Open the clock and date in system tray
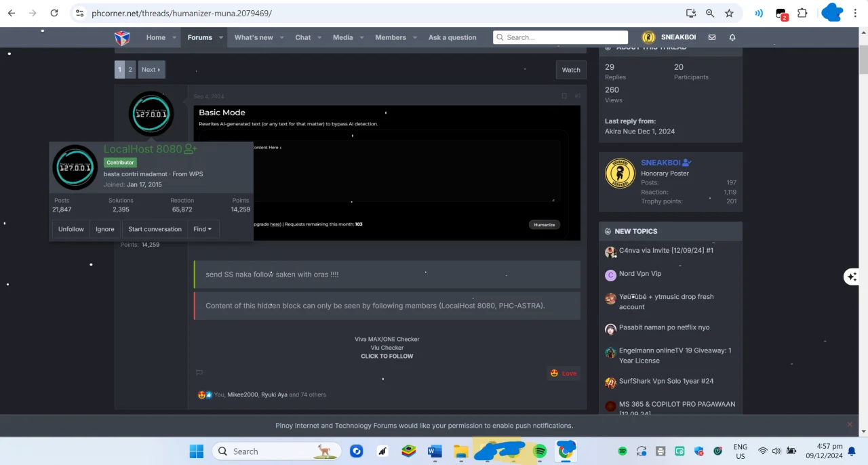The image size is (868, 465). (x=824, y=451)
